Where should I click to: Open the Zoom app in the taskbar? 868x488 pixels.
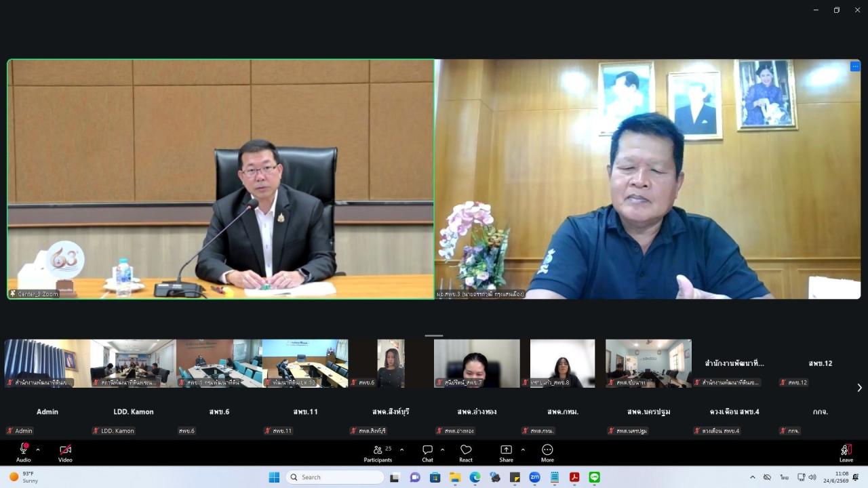pyautogui.click(x=534, y=477)
